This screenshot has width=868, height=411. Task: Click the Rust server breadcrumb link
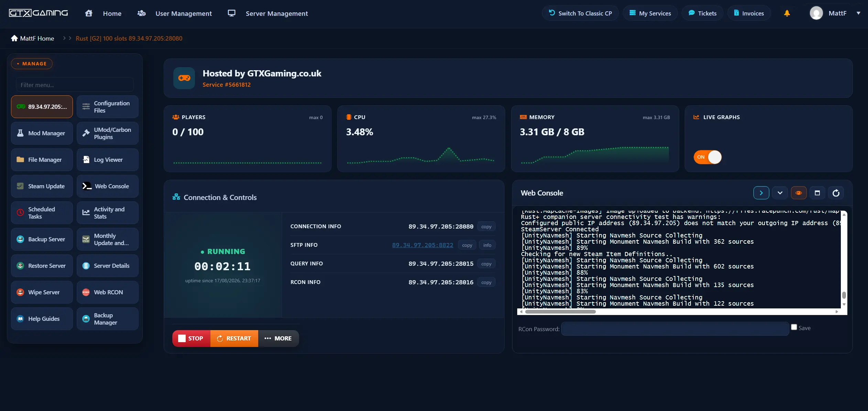(129, 38)
